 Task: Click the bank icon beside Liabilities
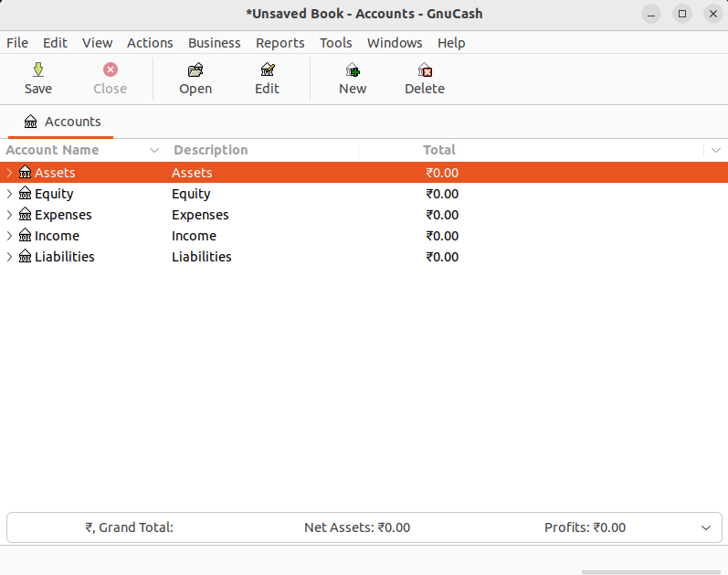coord(25,256)
